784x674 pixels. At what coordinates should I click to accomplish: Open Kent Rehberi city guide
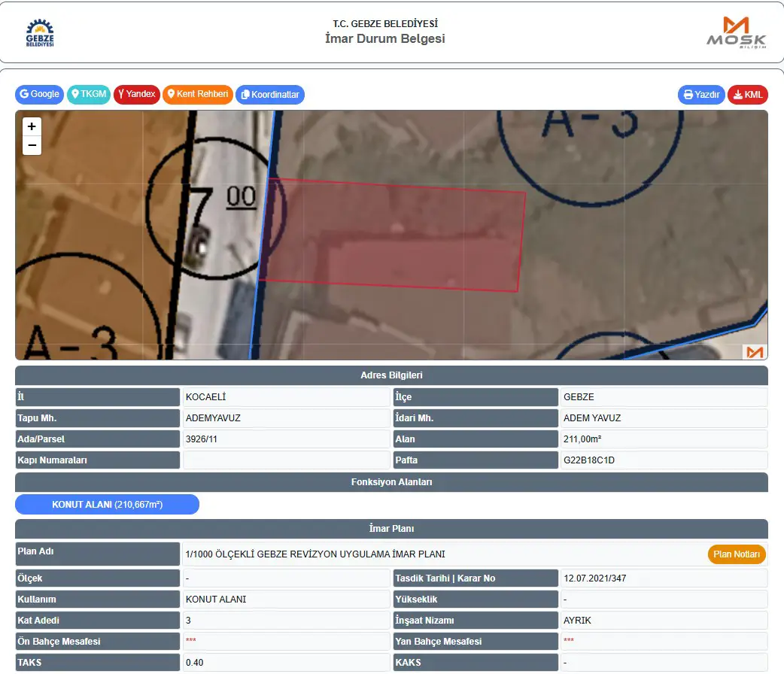coord(197,94)
